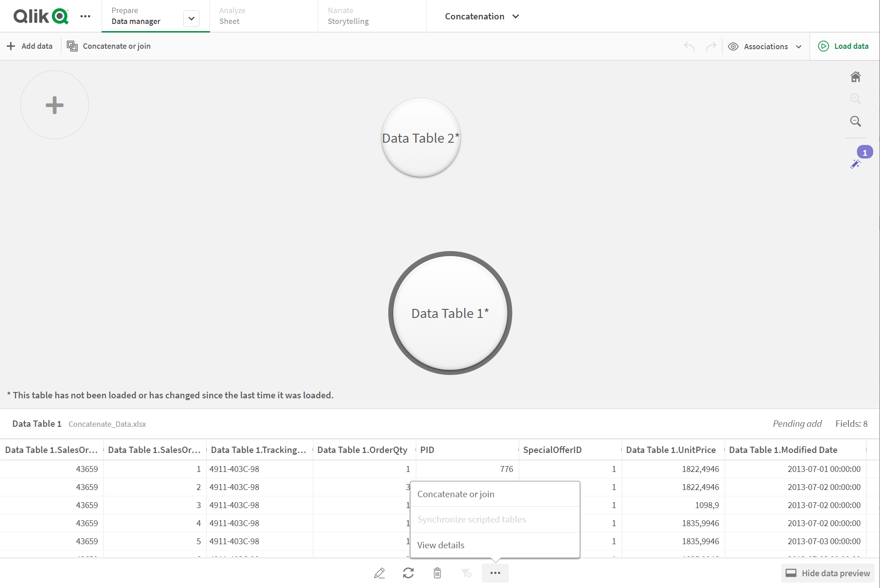
Task: Expand the Associations dropdown arrow
Action: pyautogui.click(x=800, y=46)
